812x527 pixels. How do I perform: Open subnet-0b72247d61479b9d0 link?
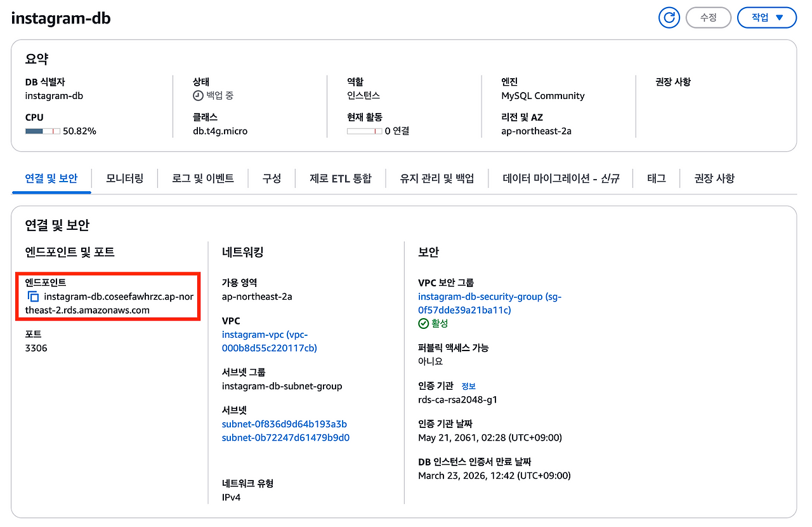pos(285,437)
